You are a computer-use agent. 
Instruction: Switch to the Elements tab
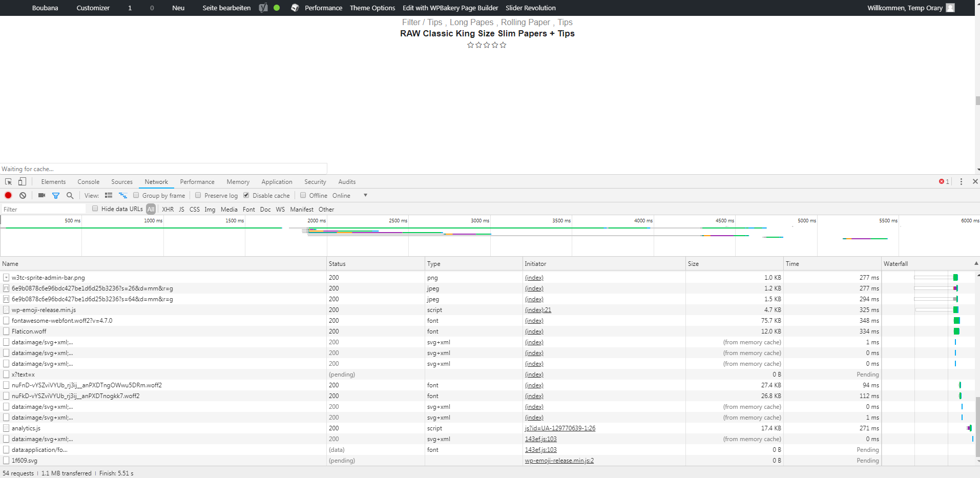pyautogui.click(x=53, y=181)
